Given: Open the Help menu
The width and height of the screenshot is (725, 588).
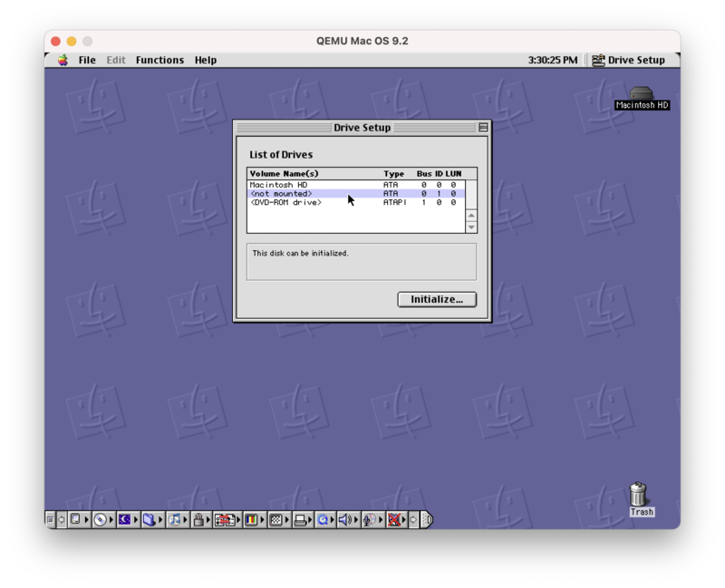Looking at the screenshot, I should point(206,60).
